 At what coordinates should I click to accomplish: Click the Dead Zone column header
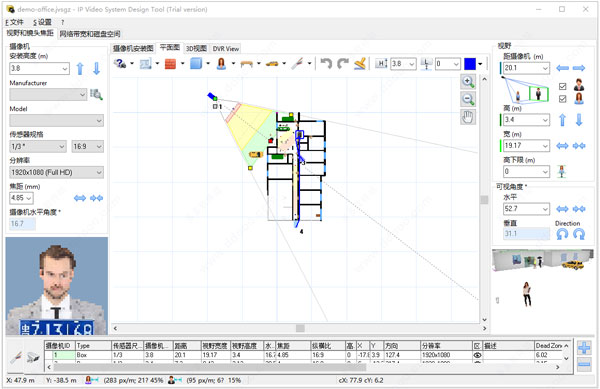click(x=549, y=345)
